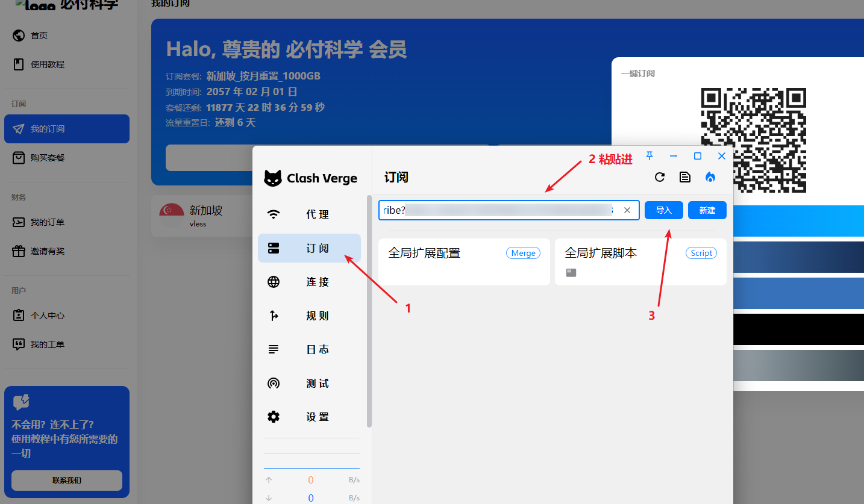
Task: Click the wifi icon beside 代理
Action: coord(274,214)
